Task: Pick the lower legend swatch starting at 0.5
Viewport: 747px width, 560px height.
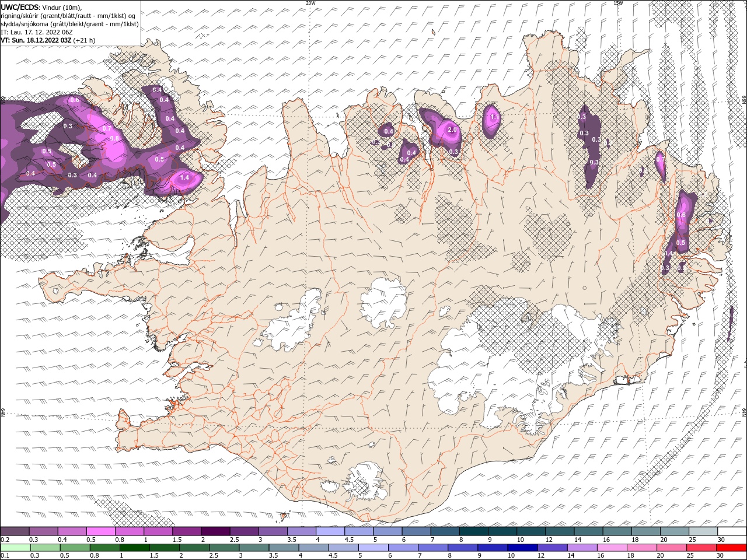Action: coord(75,547)
